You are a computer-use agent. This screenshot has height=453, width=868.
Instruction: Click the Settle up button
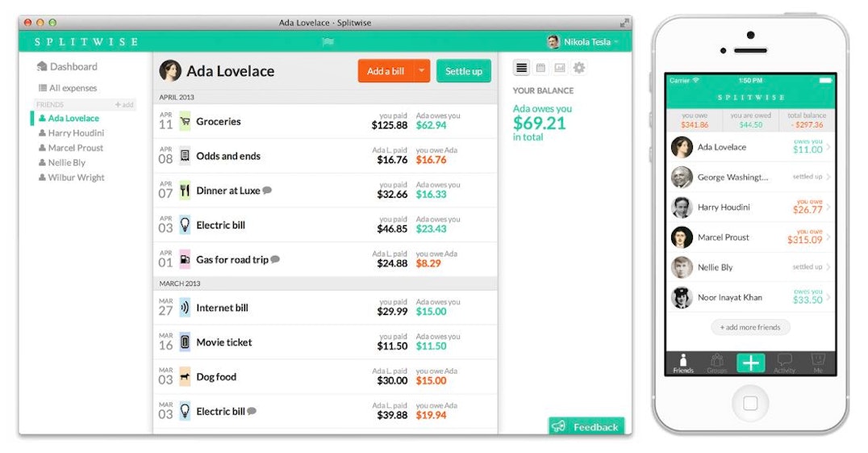point(463,71)
